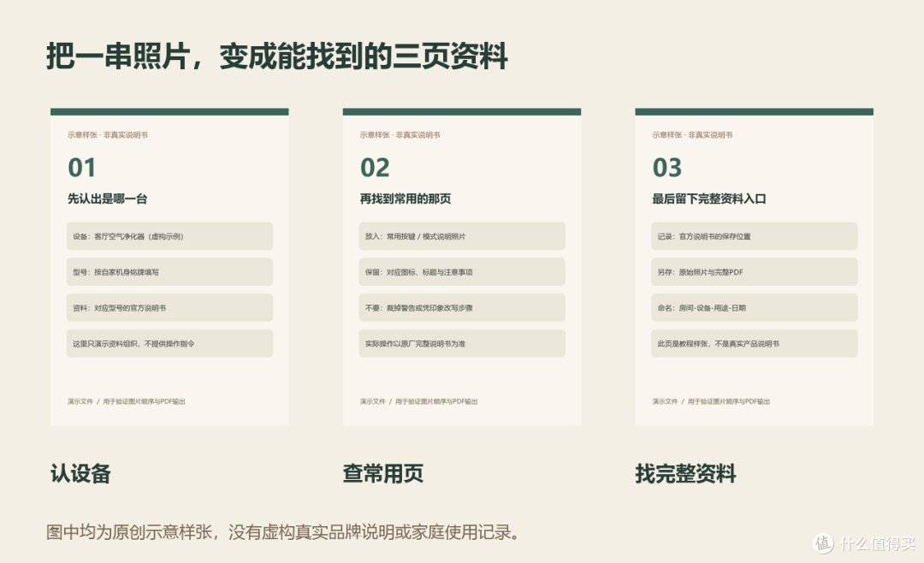Screen dimensions: 924x563
Task: Select row 型号：按自家机身铭牌填写
Action: coord(169,272)
